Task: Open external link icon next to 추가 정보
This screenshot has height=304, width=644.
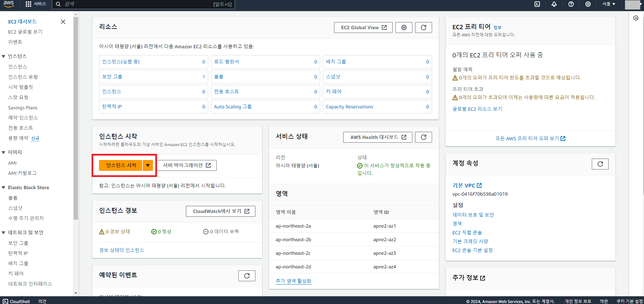Action: point(483,278)
